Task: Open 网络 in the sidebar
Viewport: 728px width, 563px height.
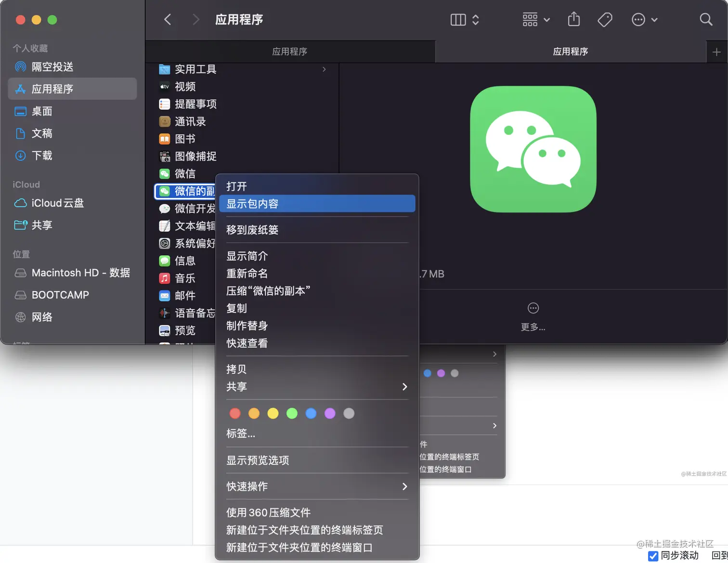Action: pyautogui.click(x=73, y=317)
